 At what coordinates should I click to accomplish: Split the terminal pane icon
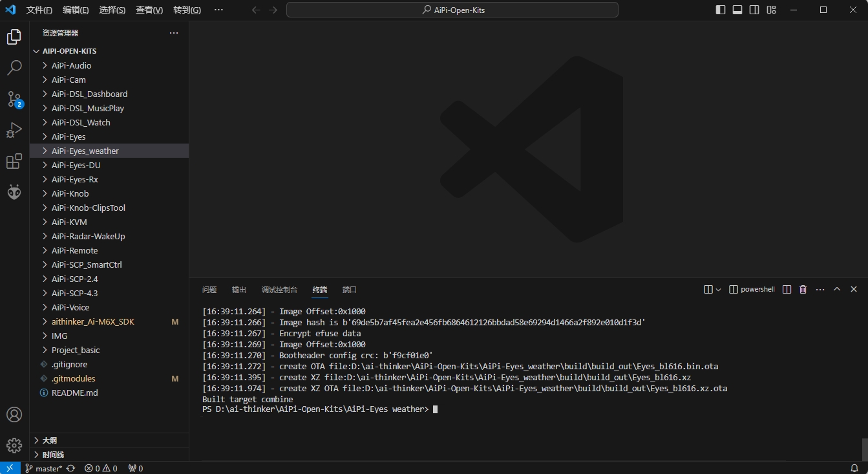pyautogui.click(x=787, y=290)
